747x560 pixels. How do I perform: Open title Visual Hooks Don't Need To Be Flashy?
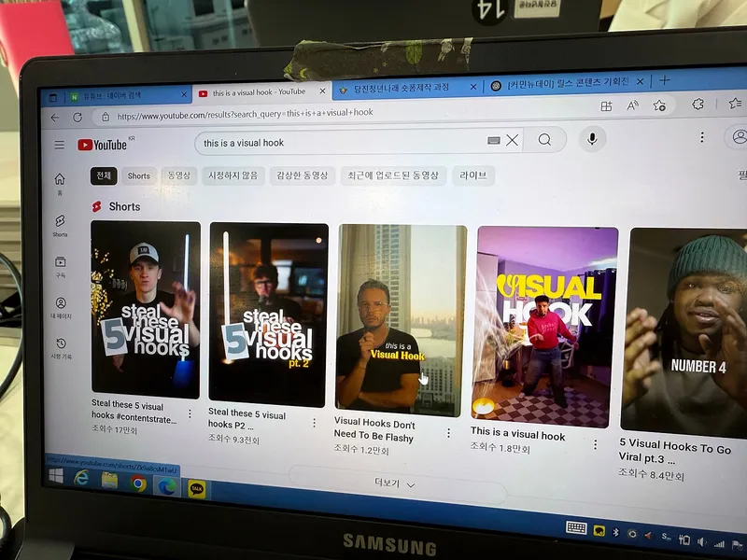pos(374,429)
